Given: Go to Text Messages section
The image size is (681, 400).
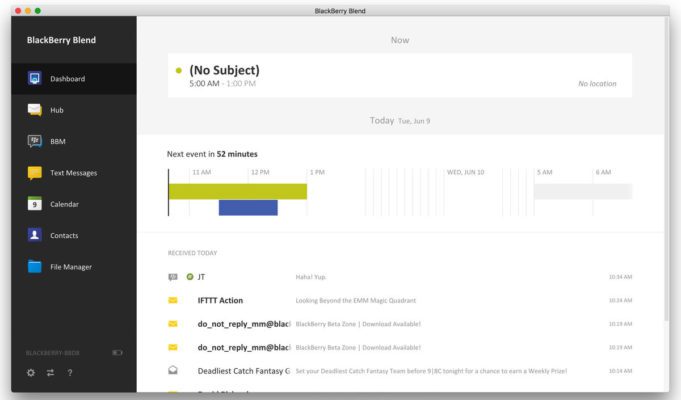Looking at the screenshot, I should [74, 173].
